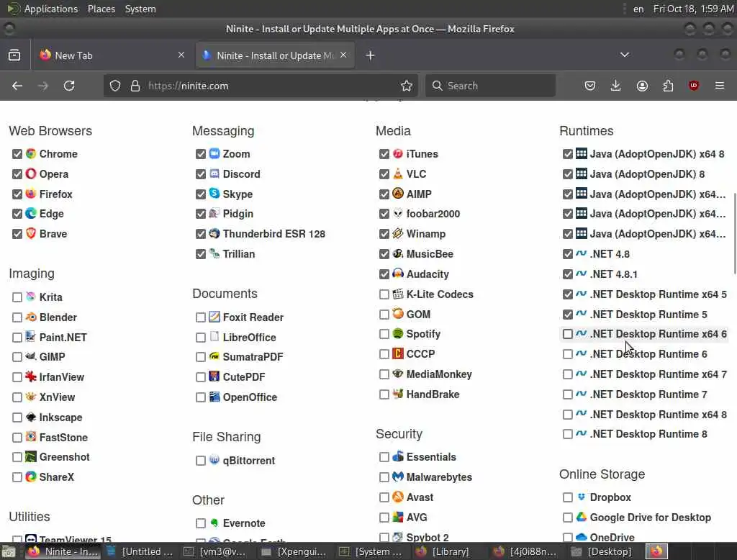
Task: Check .NET Desktop Runtime x64 6 checkbox
Action: pos(568,334)
